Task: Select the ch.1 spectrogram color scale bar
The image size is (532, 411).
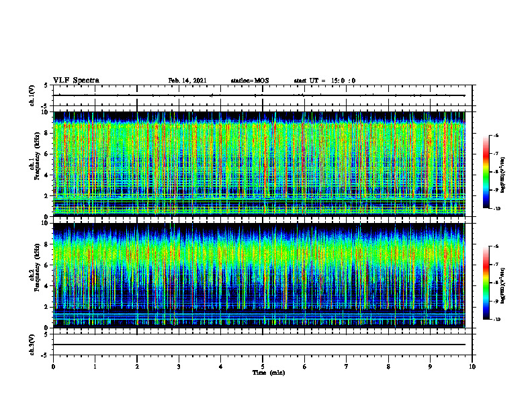Action: (486, 172)
